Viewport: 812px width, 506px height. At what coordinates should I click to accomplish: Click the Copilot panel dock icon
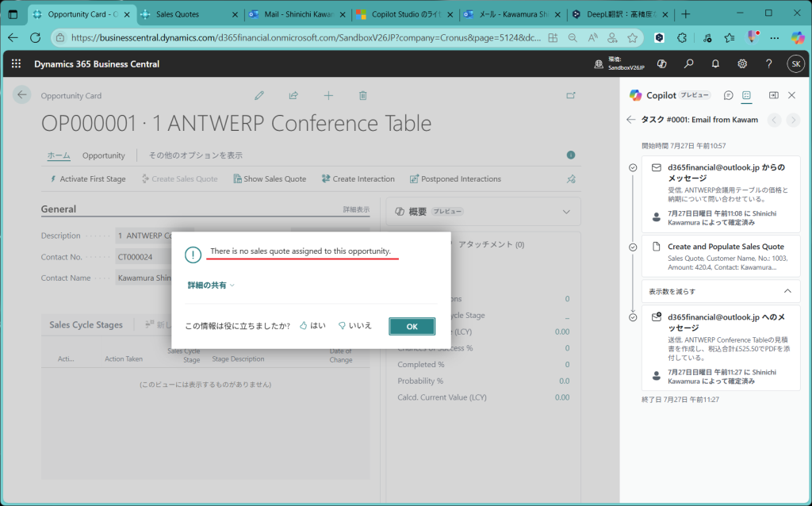(x=774, y=95)
